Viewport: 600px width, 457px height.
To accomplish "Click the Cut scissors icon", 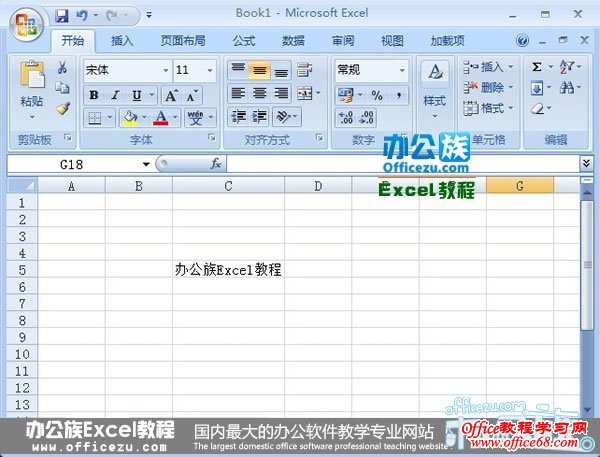I will [x=62, y=68].
